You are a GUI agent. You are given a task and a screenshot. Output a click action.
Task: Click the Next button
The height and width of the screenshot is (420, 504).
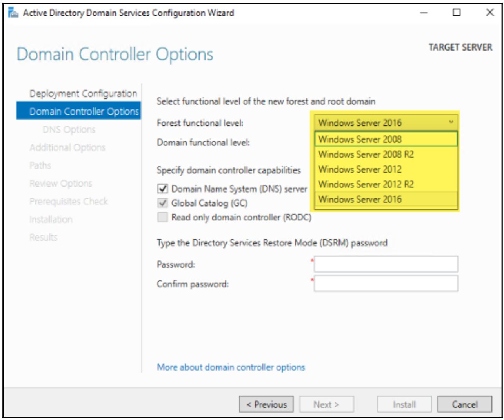(326, 404)
